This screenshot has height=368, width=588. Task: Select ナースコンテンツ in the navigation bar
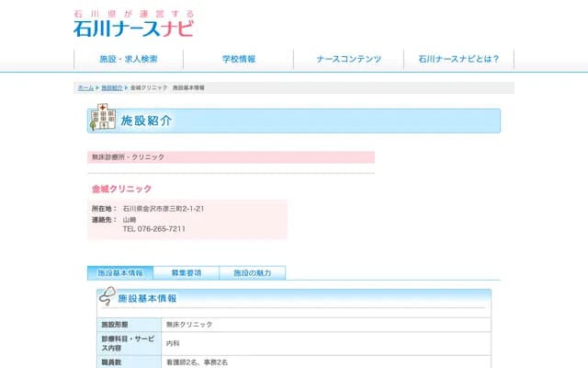click(348, 59)
